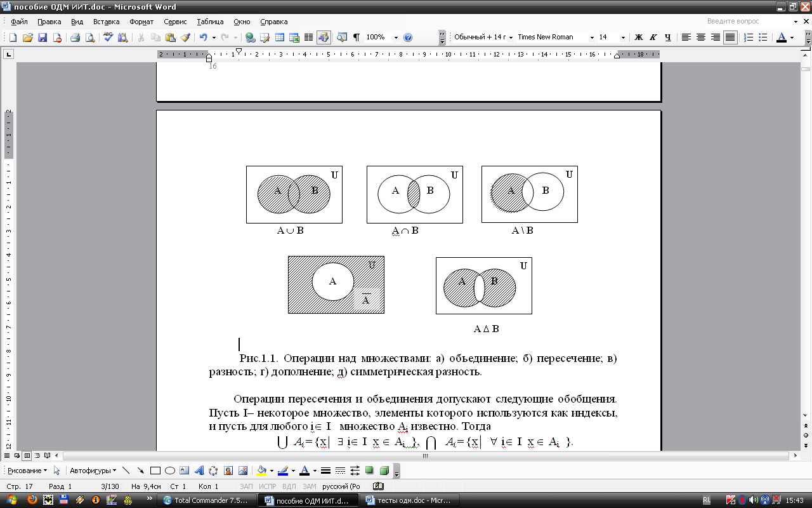Open a file with folder icon

tap(27, 37)
